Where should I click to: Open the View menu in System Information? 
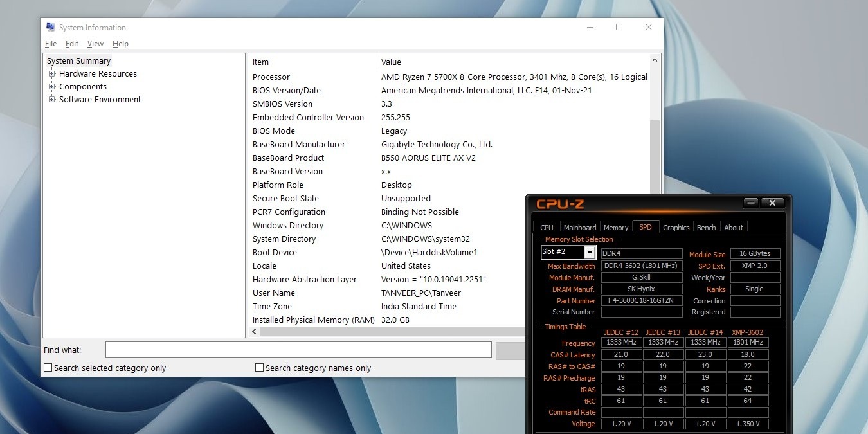coord(95,43)
